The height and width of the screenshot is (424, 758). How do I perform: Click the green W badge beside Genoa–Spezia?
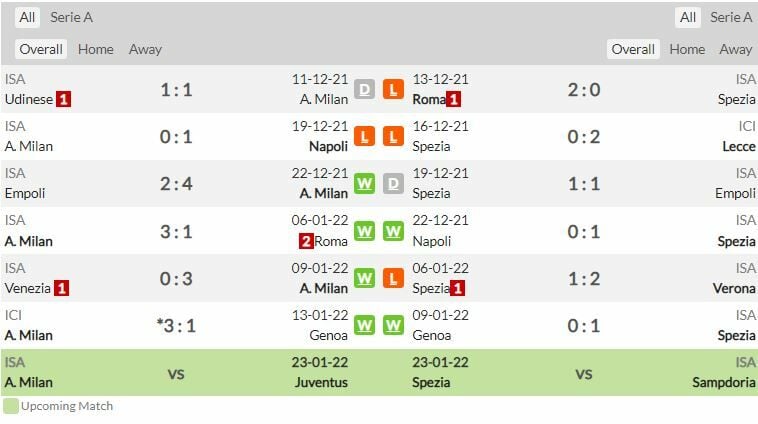coord(393,326)
